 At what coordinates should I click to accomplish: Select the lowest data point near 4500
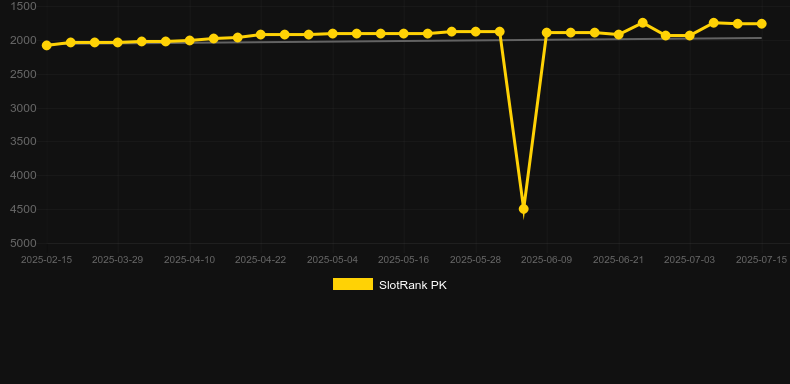[x=523, y=209]
